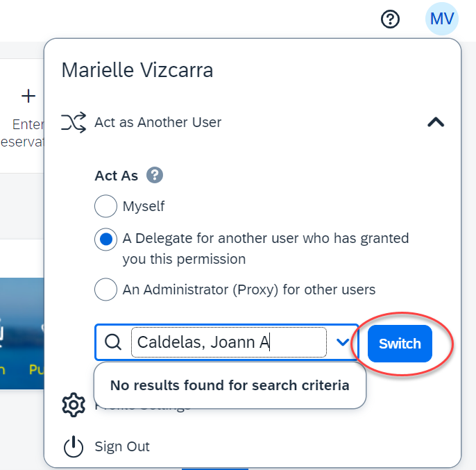Collapse the Act as Another User section

pyautogui.click(x=435, y=122)
